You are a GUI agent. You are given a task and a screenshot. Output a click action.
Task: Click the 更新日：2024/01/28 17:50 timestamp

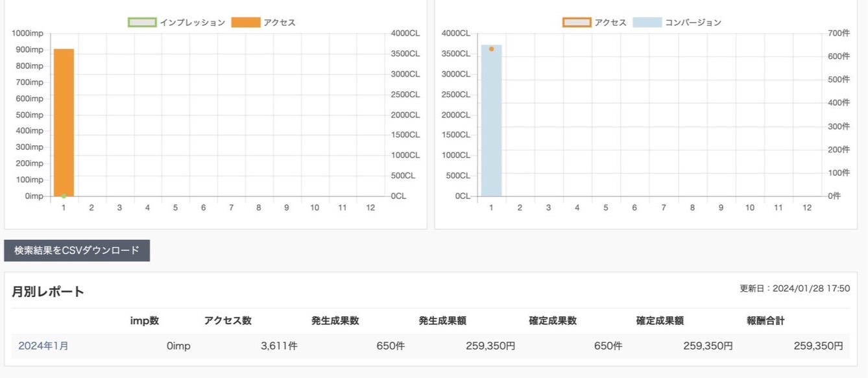pos(795,289)
